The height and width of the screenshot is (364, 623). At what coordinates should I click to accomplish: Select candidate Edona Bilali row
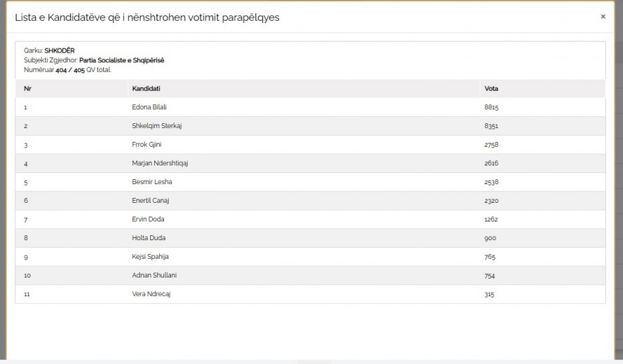click(310, 107)
